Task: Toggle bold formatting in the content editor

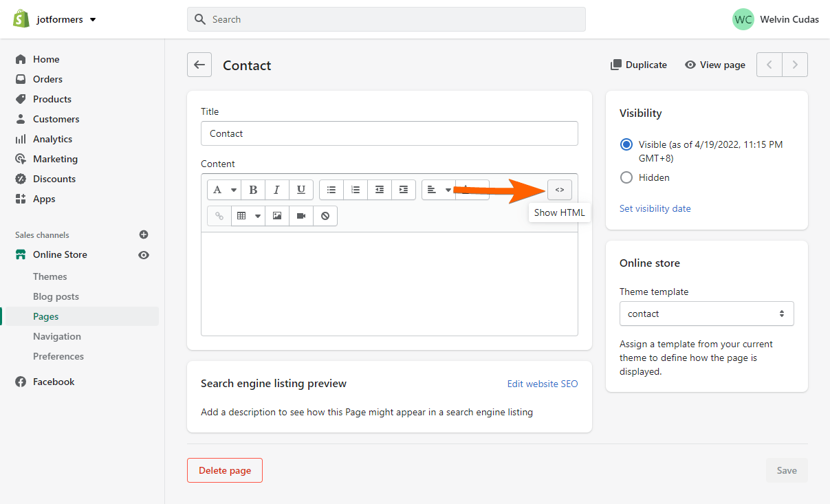Action: (x=253, y=189)
